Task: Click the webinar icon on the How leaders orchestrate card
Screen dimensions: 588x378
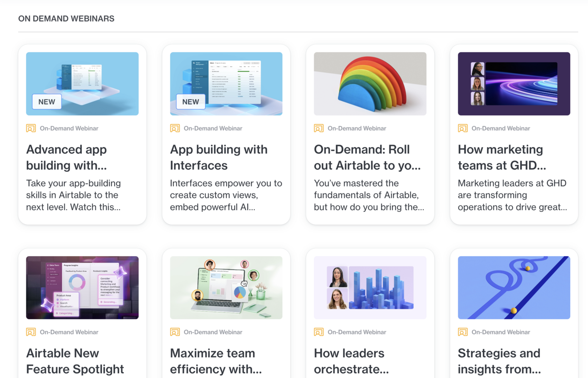Action: pos(319,332)
